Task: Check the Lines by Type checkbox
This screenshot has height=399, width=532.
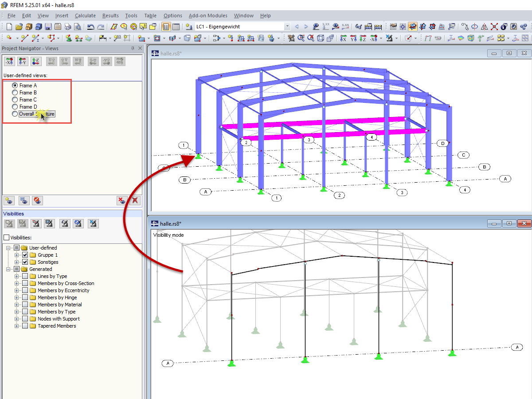Action: 25,276
